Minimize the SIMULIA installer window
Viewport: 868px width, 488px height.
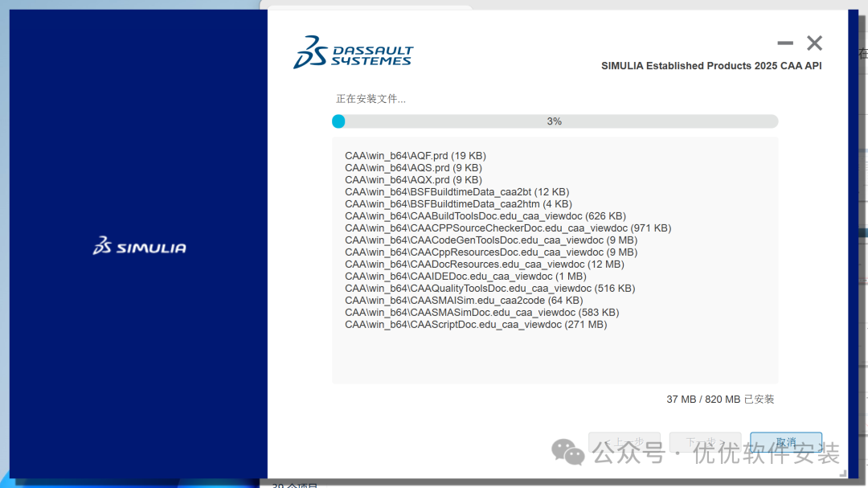coord(785,43)
